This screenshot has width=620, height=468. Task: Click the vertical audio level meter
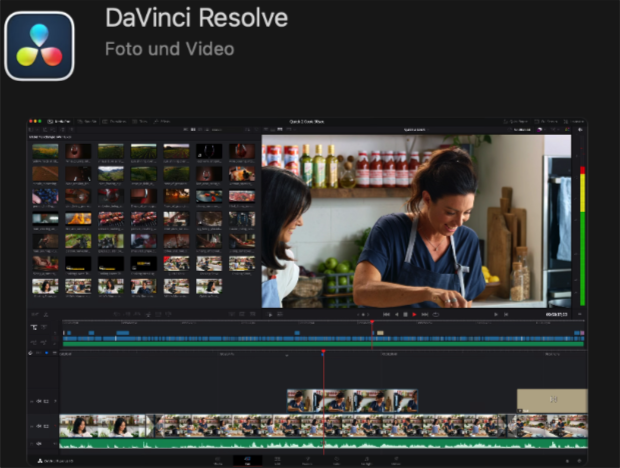582,236
